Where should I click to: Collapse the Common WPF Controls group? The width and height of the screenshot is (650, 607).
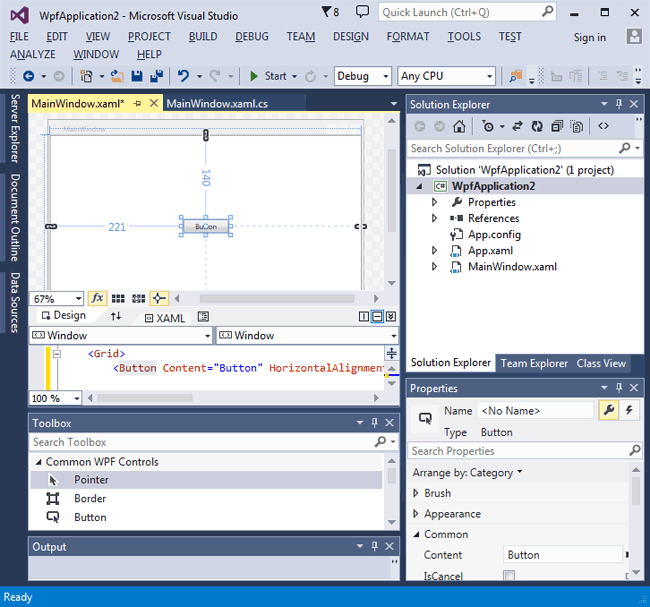pyautogui.click(x=39, y=462)
